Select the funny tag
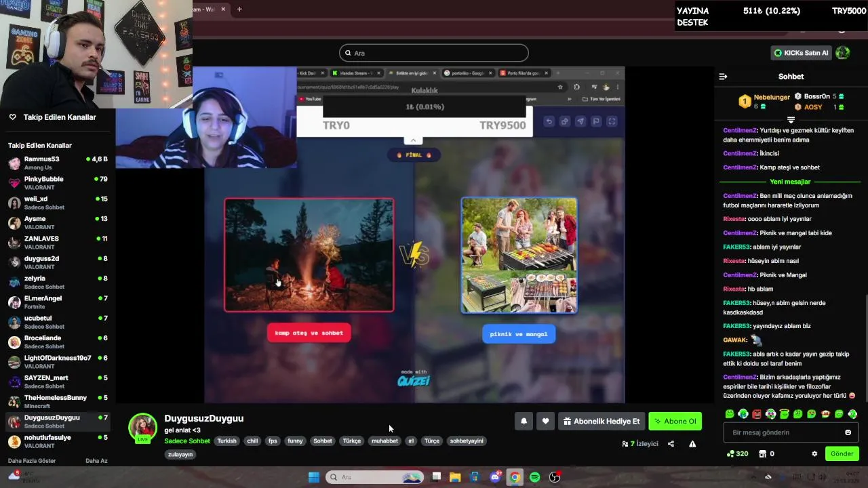This screenshot has height=488, width=868. coord(295,441)
